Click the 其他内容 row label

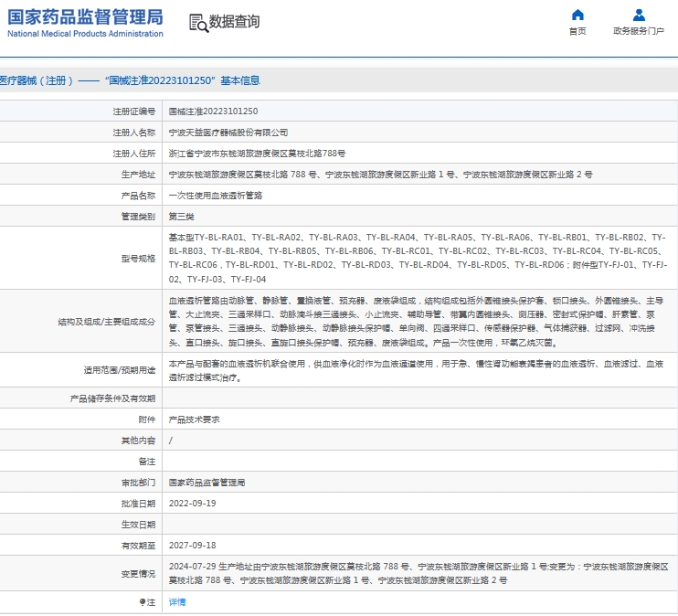pyautogui.click(x=138, y=441)
